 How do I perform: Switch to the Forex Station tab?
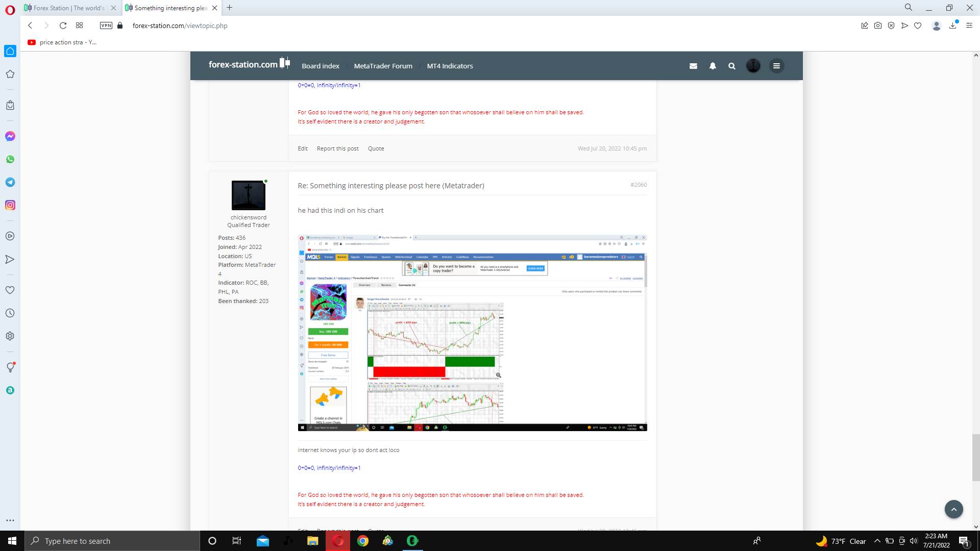click(x=68, y=8)
